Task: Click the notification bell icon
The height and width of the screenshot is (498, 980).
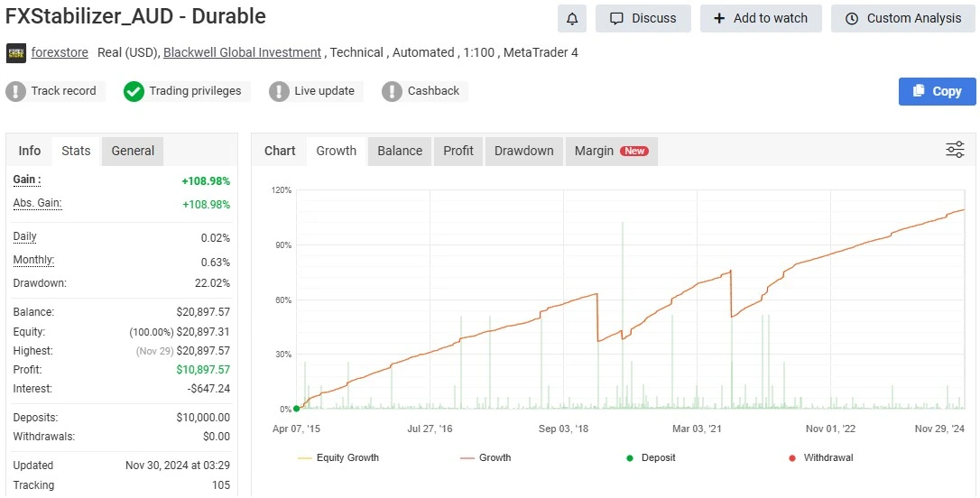Action: pos(572,18)
